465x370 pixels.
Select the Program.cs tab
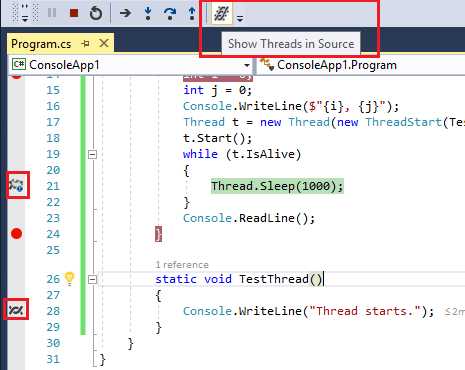click(41, 44)
